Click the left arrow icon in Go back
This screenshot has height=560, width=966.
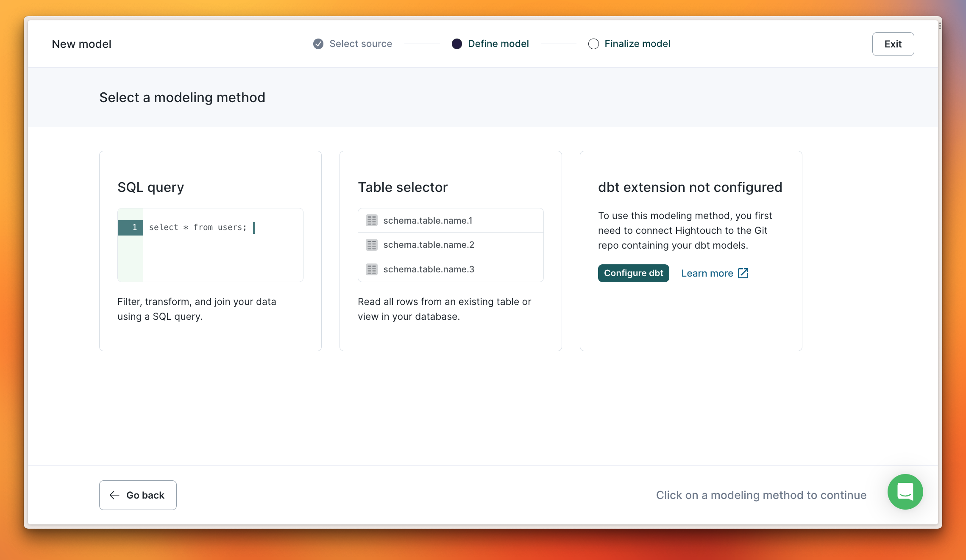114,495
